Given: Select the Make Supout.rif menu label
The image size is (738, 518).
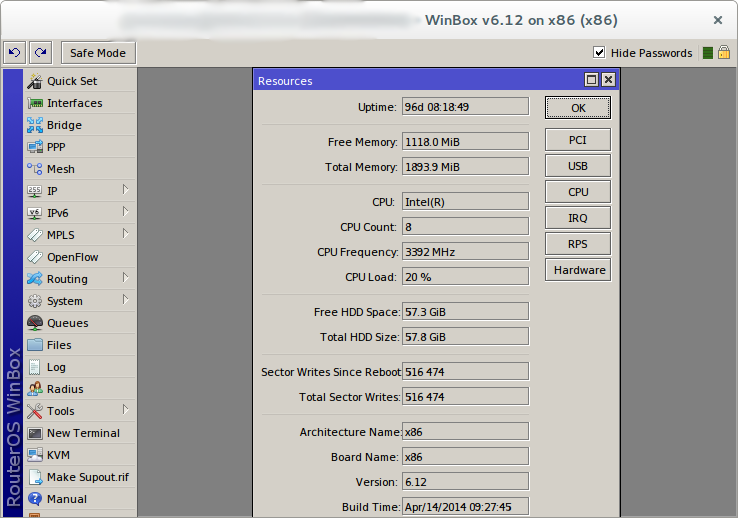Looking at the screenshot, I should click(x=88, y=478).
